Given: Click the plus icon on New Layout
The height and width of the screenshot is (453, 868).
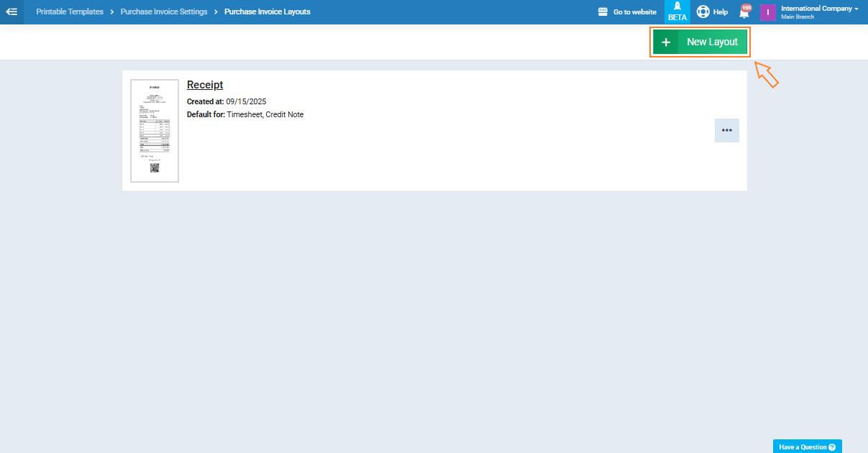Looking at the screenshot, I should [x=666, y=42].
